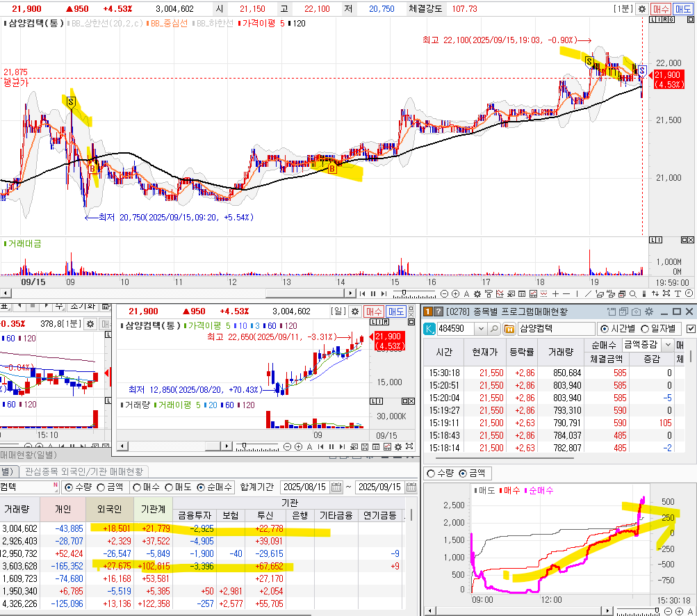Click the magnifier icon in main chart toolbar
This screenshot has height=616, width=697.
click(632, 293)
